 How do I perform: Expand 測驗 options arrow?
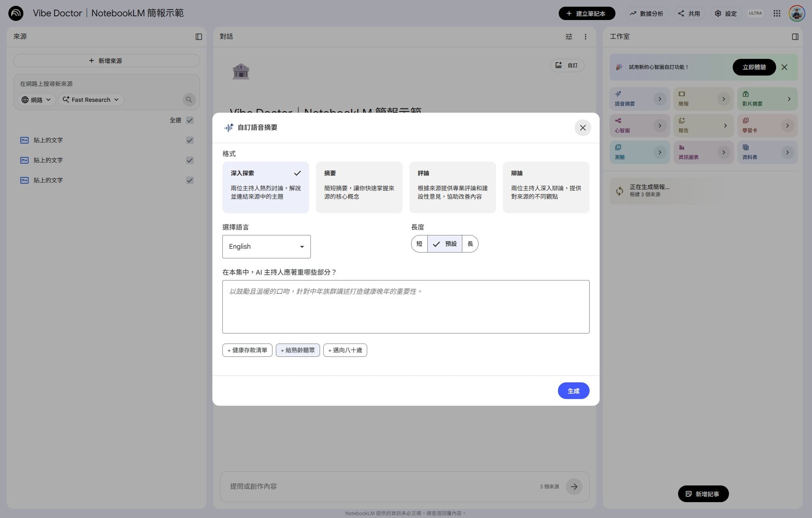(660, 152)
